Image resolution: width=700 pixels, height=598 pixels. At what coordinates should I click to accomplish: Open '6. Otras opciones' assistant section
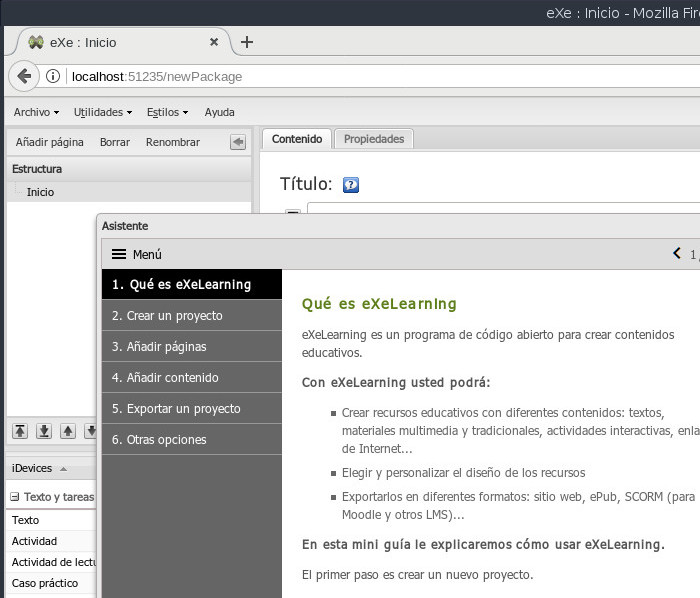click(192, 440)
